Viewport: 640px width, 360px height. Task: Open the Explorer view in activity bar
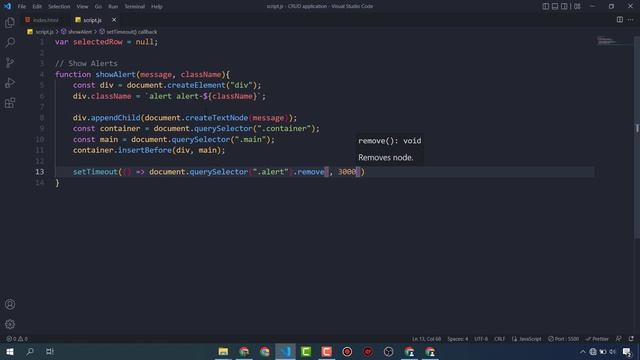coord(10,22)
